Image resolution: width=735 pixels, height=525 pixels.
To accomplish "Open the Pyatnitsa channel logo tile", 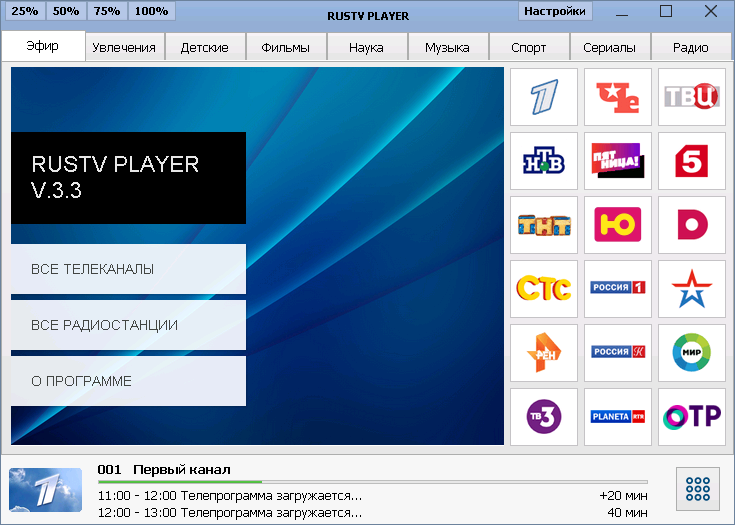I will (x=618, y=161).
